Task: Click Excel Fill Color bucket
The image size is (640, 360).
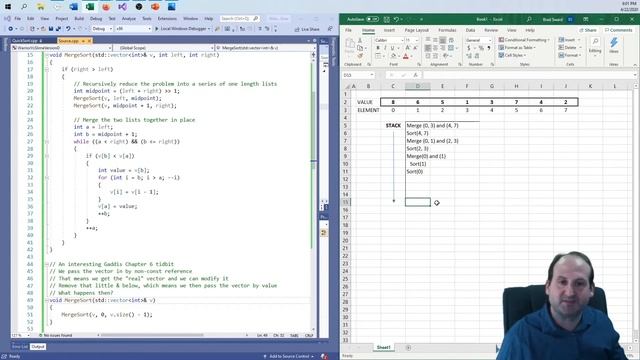Action: [394, 56]
